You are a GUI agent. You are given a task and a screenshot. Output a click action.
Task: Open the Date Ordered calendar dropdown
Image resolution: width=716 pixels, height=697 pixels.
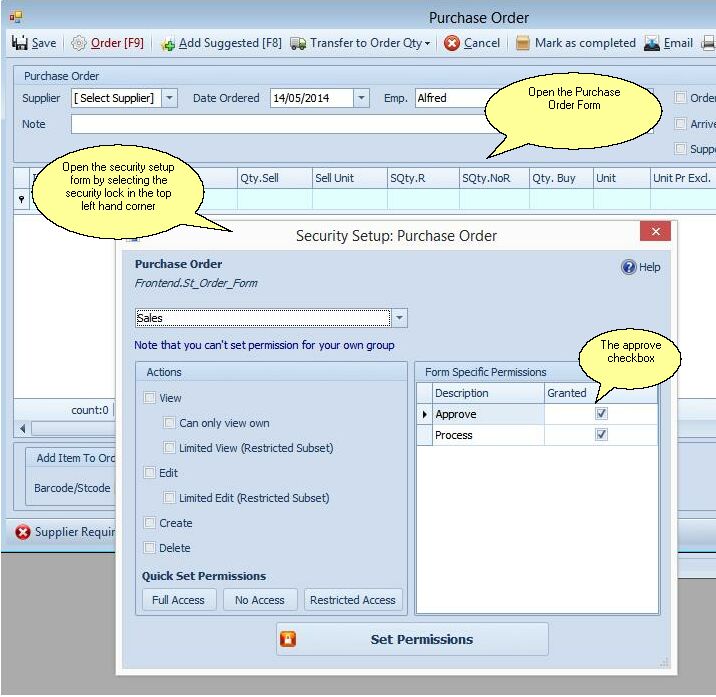click(361, 98)
